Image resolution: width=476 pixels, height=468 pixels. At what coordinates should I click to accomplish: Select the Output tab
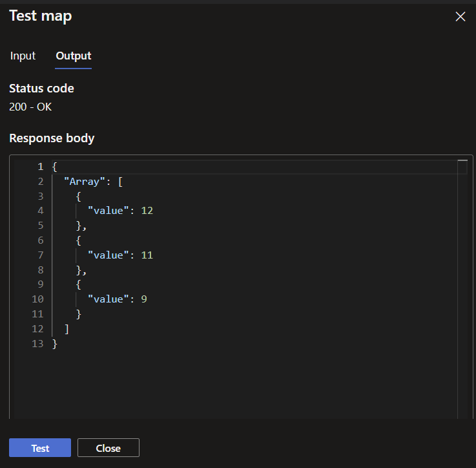coord(74,56)
